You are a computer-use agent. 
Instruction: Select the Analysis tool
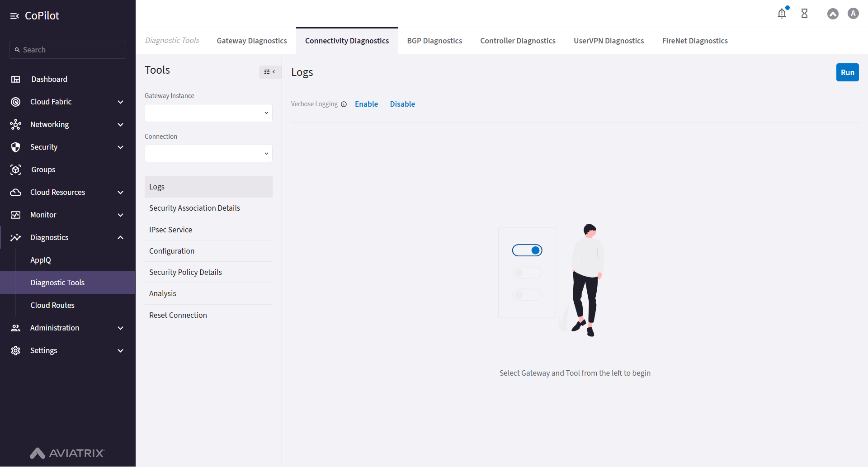(x=208, y=293)
